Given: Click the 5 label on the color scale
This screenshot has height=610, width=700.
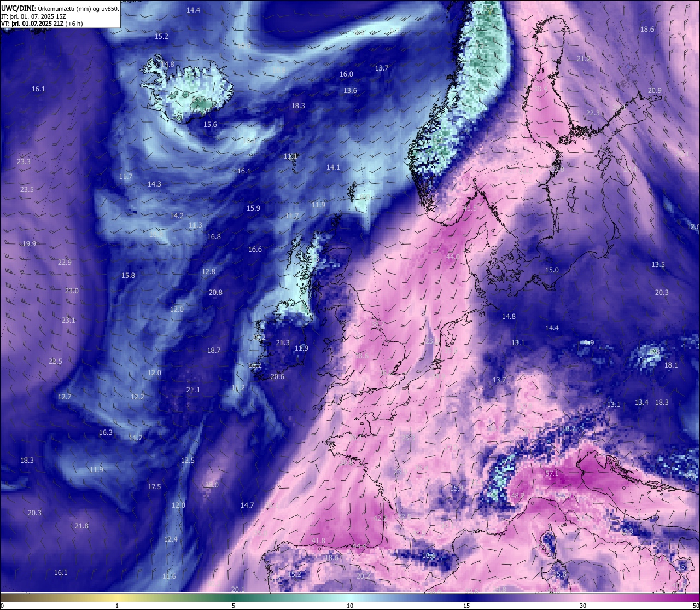Looking at the screenshot, I should [x=234, y=606].
